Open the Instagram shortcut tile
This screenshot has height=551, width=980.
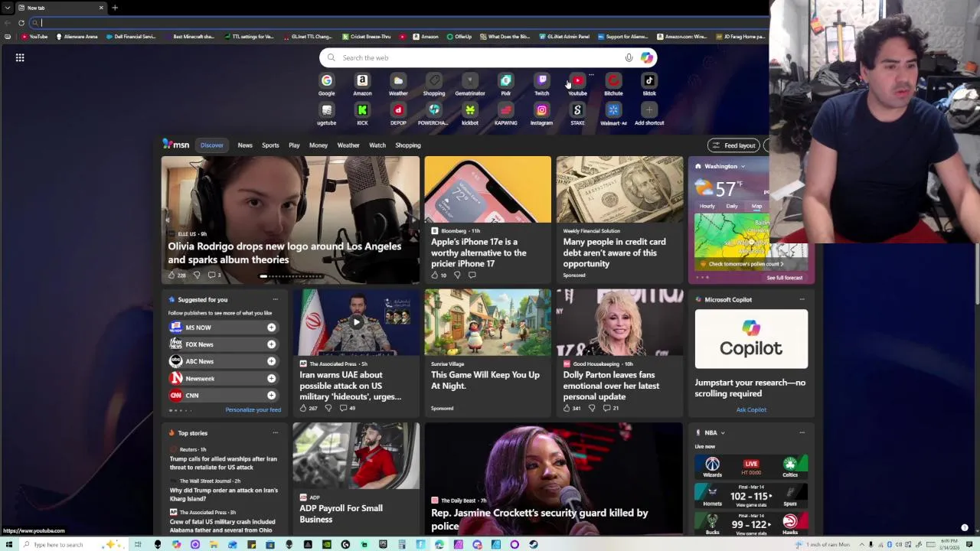pyautogui.click(x=542, y=114)
